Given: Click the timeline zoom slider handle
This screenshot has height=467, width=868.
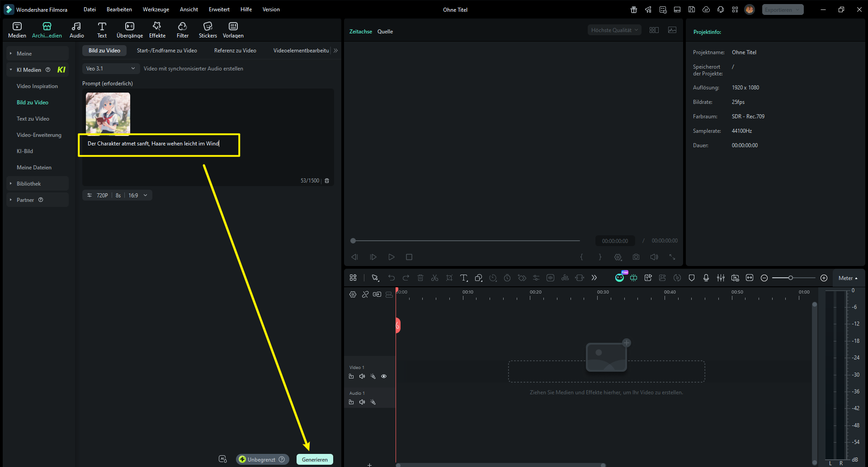Looking at the screenshot, I should [790, 278].
